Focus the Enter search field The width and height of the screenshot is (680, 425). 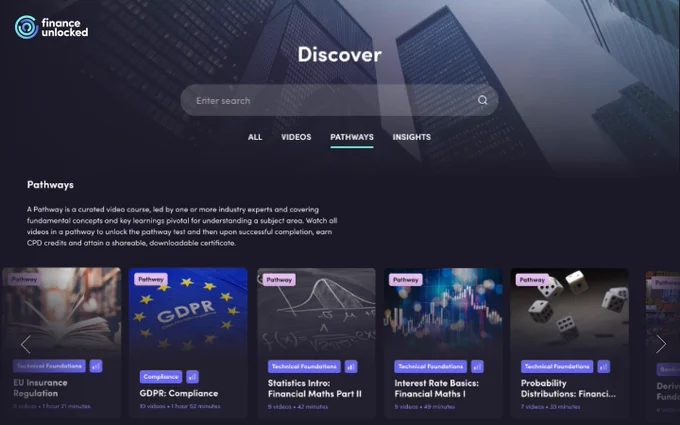[x=339, y=100]
